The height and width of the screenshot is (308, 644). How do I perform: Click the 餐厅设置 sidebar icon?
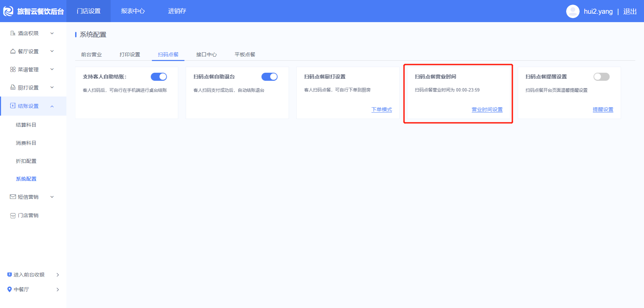click(13, 51)
